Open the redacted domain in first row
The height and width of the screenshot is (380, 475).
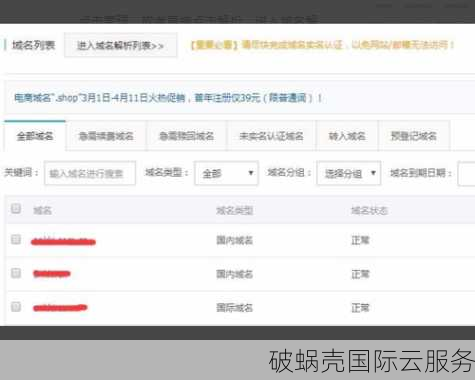point(63,241)
